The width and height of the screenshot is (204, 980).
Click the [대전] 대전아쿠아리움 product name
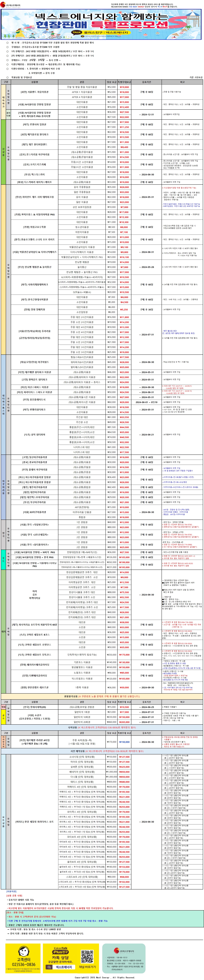coord(35,492)
